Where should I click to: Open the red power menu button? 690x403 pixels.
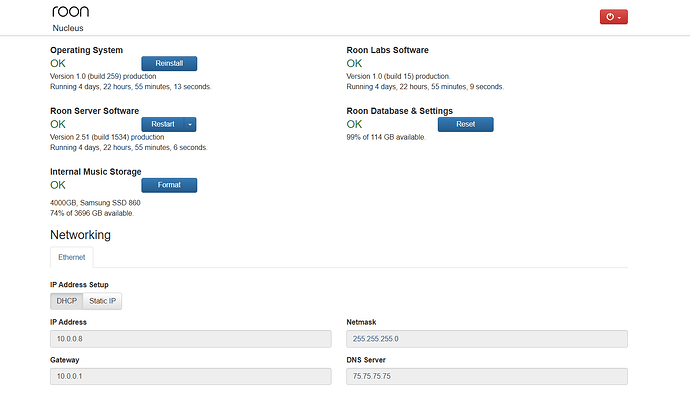pos(613,17)
